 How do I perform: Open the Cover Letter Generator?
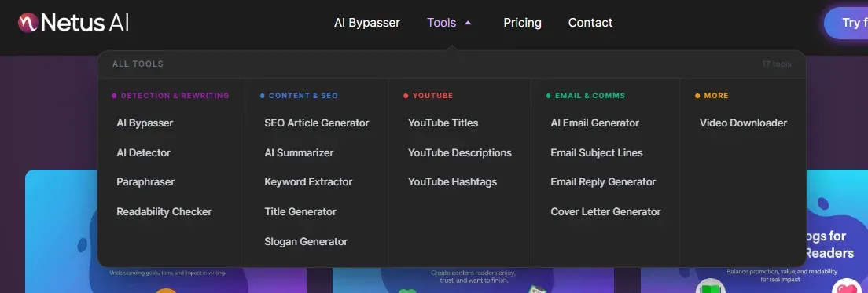(x=605, y=212)
